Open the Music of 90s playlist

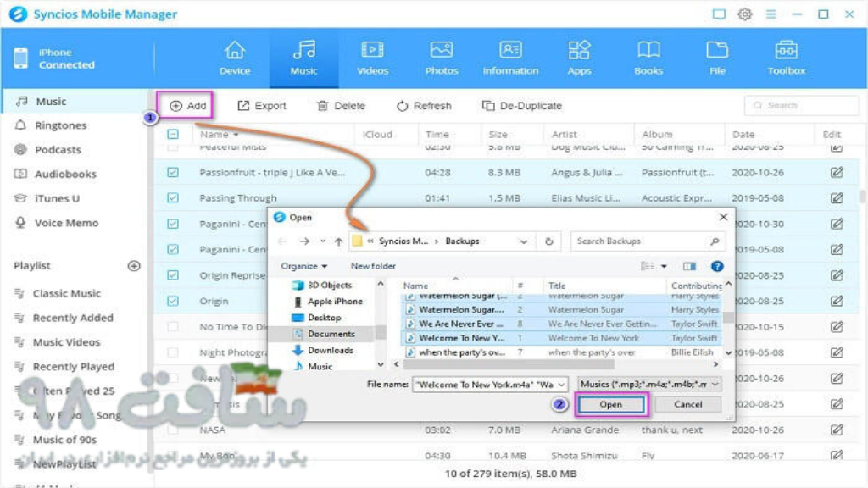tap(64, 440)
